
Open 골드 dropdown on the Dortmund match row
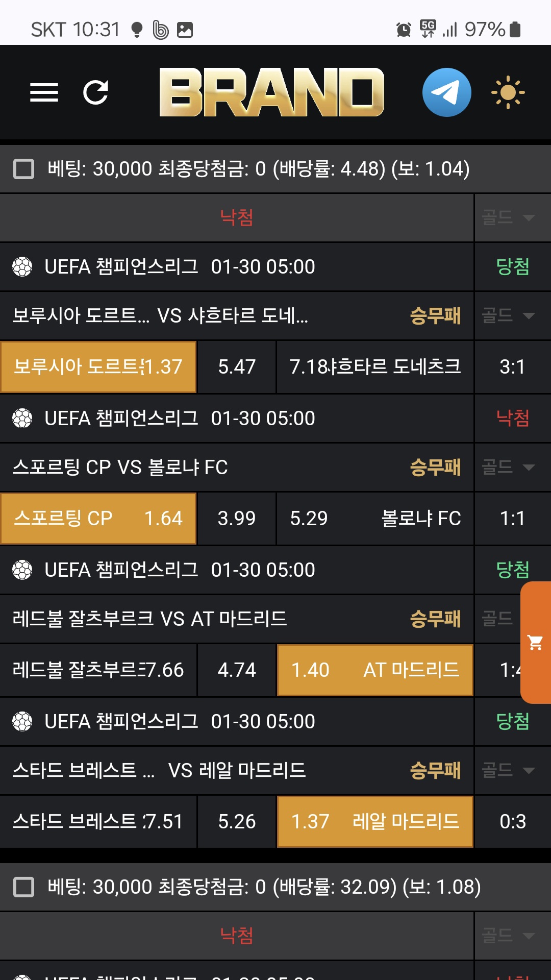(509, 315)
